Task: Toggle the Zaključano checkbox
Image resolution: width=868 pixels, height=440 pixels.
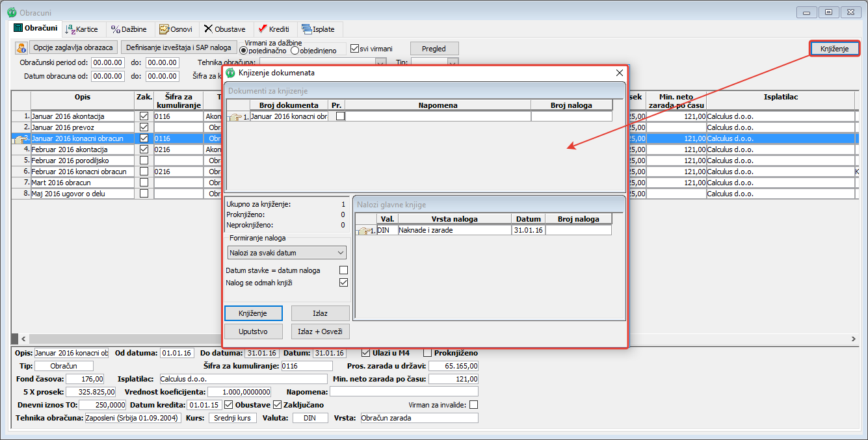Action: pyautogui.click(x=278, y=405)
